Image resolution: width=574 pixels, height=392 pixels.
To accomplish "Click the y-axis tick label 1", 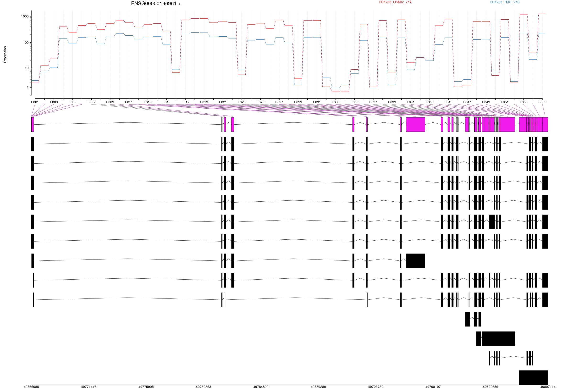I will pyautogui.click(x=28, y=88).
